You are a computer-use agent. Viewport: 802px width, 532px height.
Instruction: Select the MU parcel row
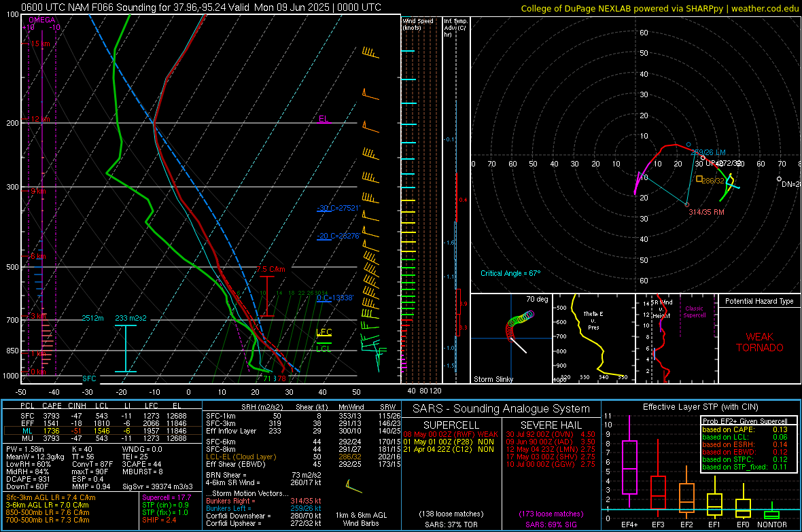(x=103, y=438)
